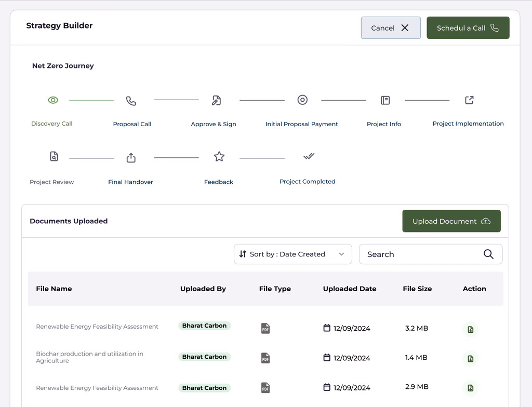The height and width of the screenshot is (407, 532).
Task: Open the Project Implementation step icon
Action: tap(469, 100)
